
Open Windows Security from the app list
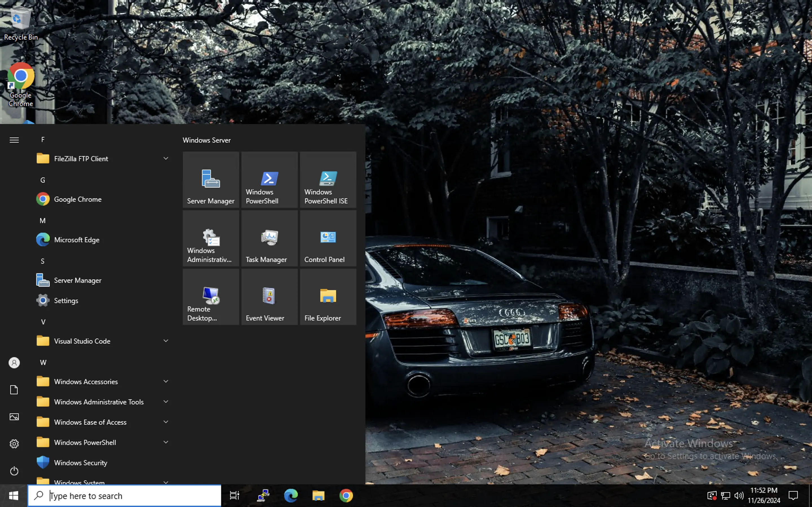tap(81, 463)
